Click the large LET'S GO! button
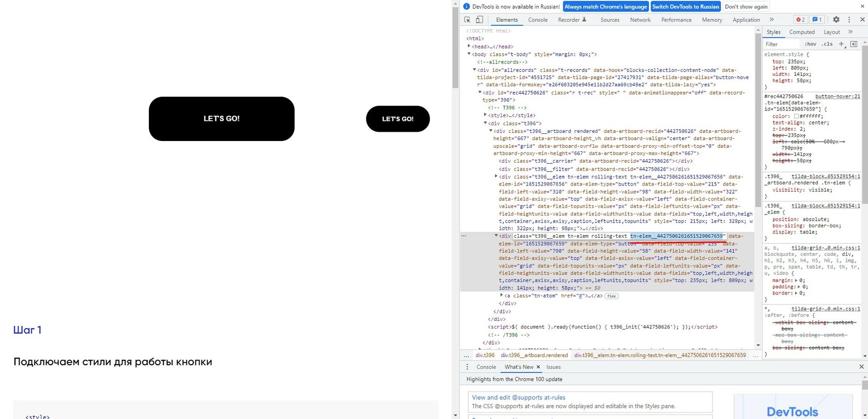This screenshot has height=419, width=868. point(222,119)
